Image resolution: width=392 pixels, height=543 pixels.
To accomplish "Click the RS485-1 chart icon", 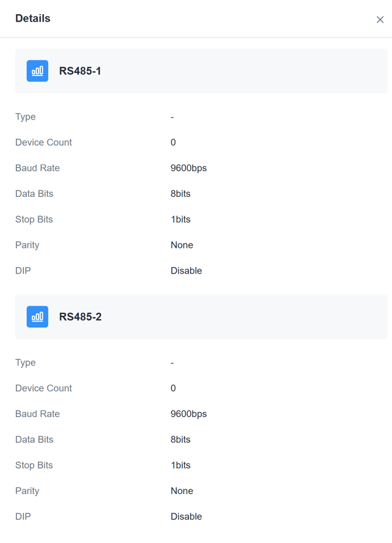I will click(37, 71).
